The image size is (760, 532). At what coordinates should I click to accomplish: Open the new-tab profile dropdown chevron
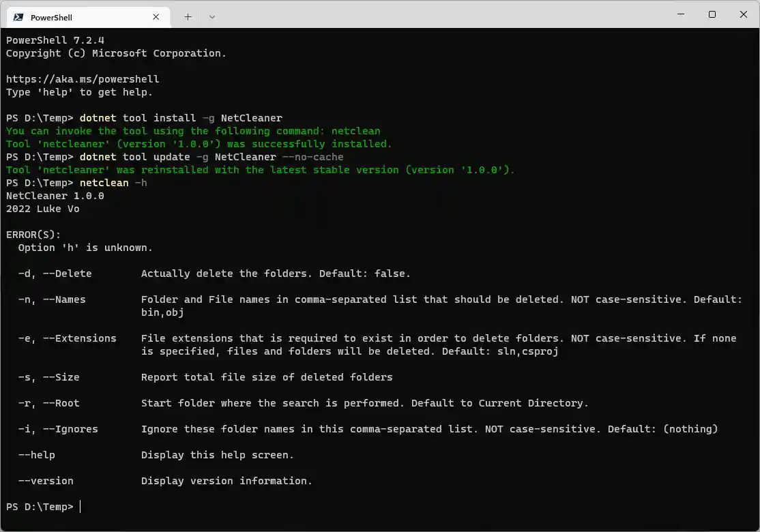point(211,17)
